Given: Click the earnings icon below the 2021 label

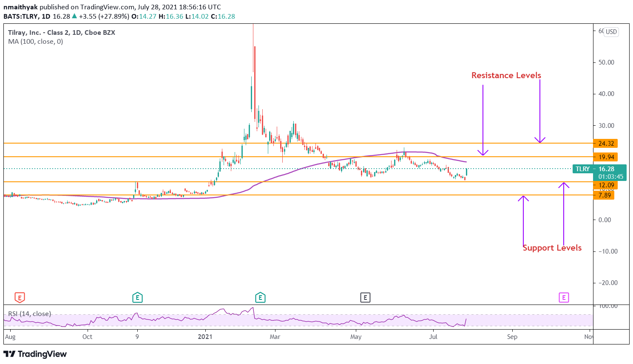Looking at the screenshot, I should (260, 298).
